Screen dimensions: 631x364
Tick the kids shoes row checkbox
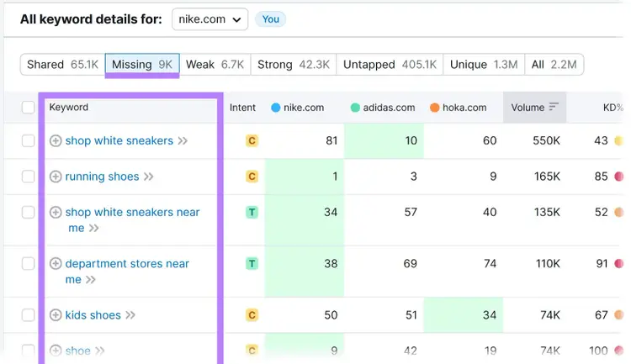pos(28,315)
